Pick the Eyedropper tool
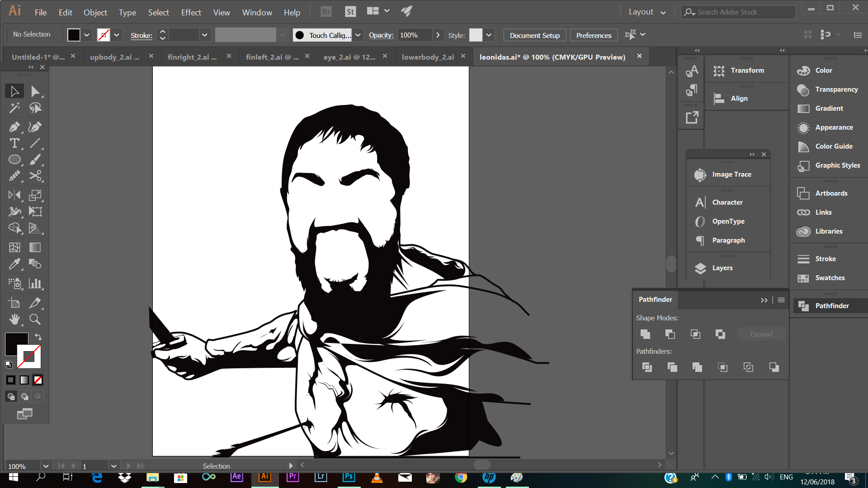Viewport: 868px width, 488px height. coord(14,264)
